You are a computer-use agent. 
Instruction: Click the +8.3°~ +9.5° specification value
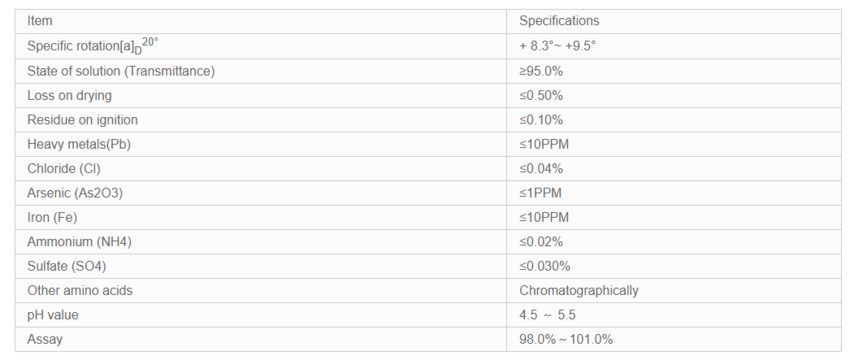click(x=557, y=46)
